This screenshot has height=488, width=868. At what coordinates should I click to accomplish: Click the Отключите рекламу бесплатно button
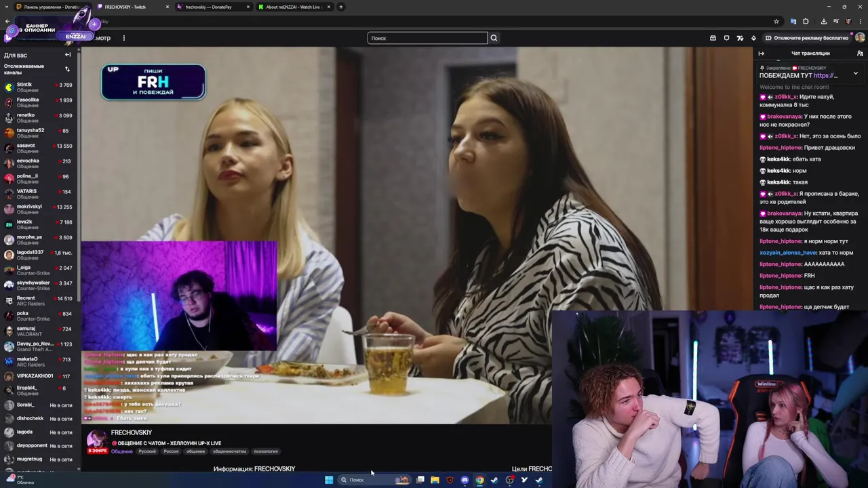[806, 38]
